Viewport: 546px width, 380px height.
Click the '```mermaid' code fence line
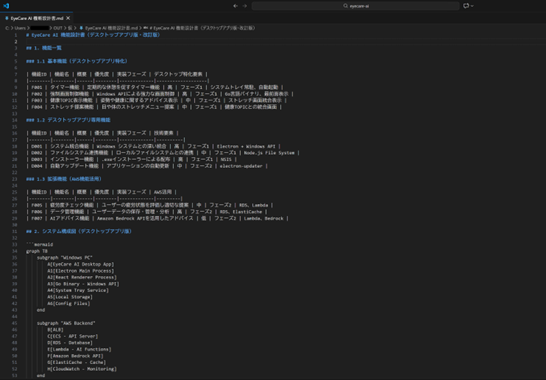click(x=40, y=245)
